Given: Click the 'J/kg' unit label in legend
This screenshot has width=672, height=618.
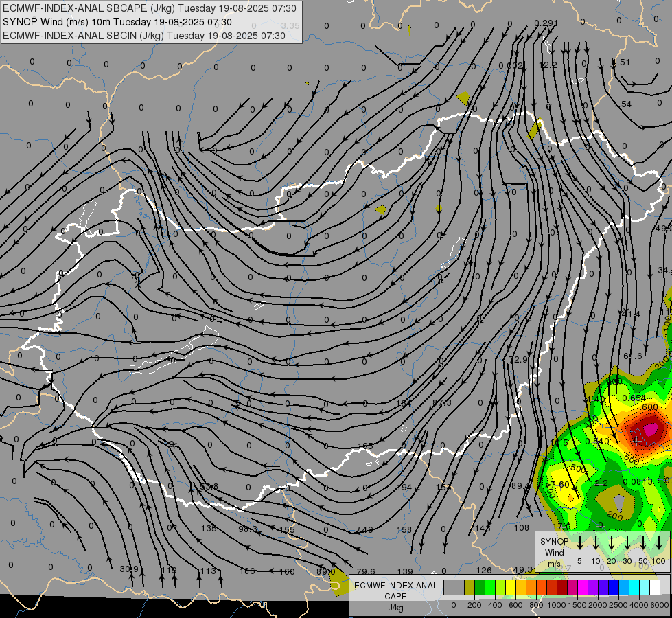Looking at the screenshot, I should [x=395, y=608].
